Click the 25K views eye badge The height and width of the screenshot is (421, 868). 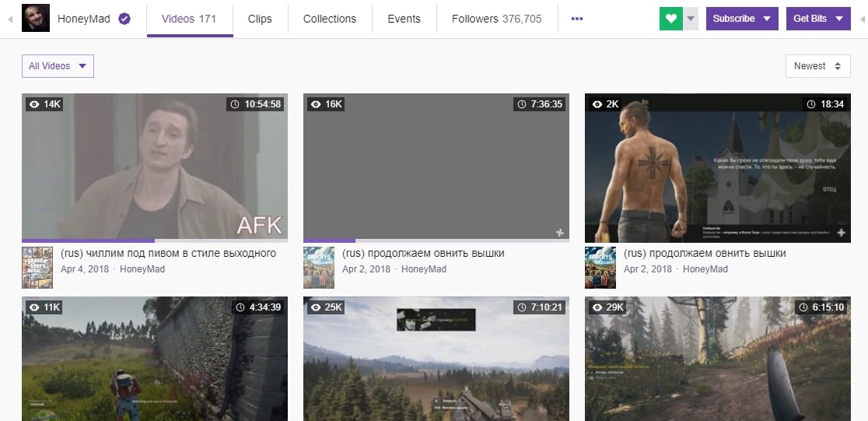(327, 307)
